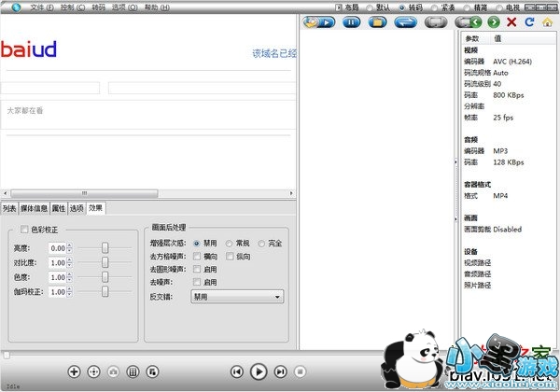The image size is (560, 392).
Task: Click the scrollbar right arrow
Action: pos(291,193)
